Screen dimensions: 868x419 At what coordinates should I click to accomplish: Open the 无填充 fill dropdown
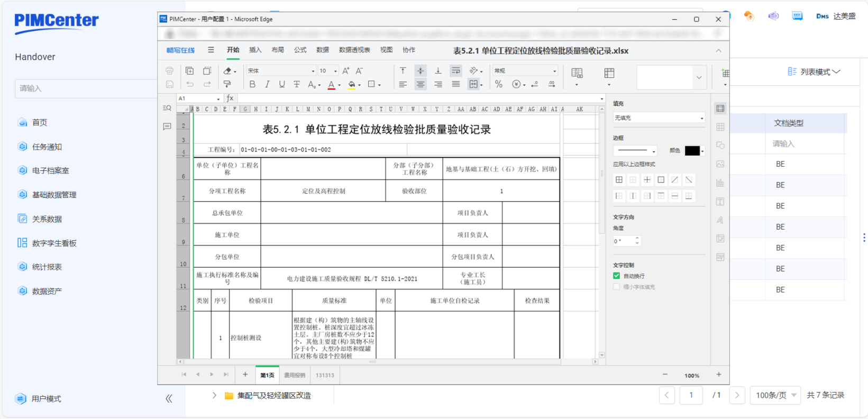(659, 118)
